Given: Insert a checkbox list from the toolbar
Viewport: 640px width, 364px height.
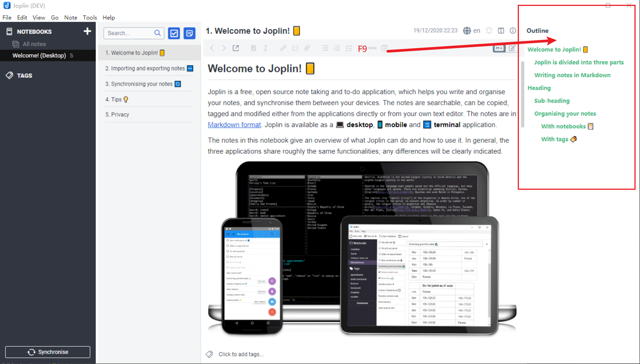Looking at the screenshot, I should pyautogui.click(x=349, y=48).
